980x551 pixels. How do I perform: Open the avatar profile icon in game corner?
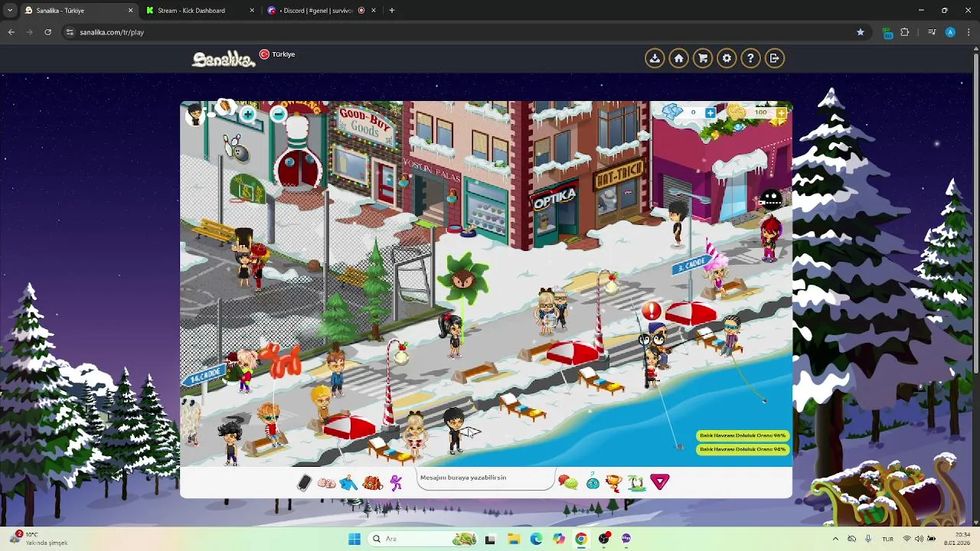195,115
